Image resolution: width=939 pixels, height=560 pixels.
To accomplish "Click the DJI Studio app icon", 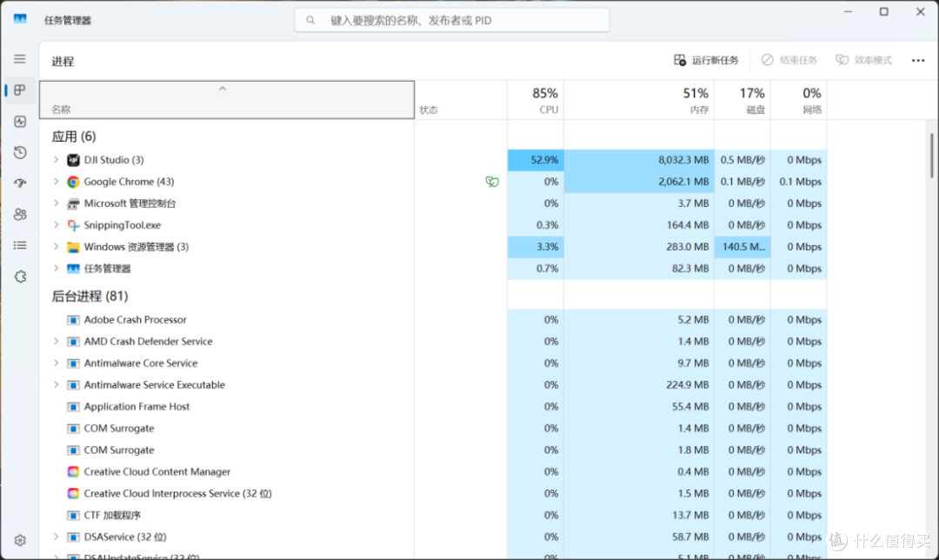I will pos(73,160).
